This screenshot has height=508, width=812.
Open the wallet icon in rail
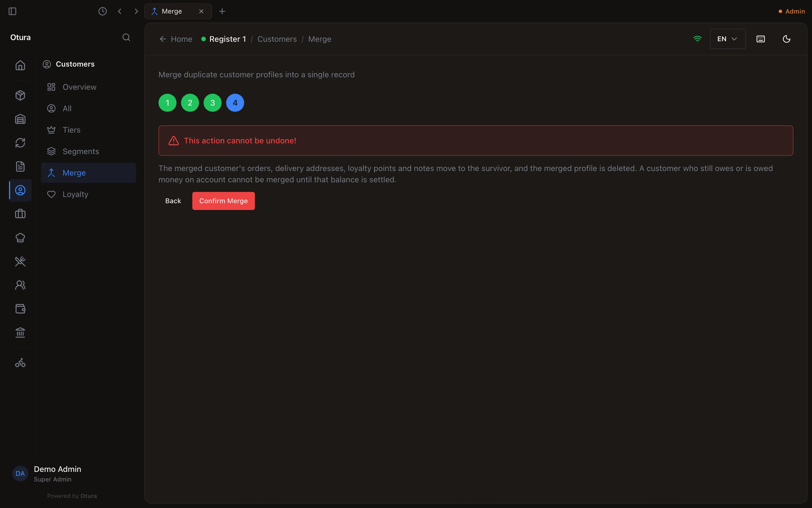coord(21,309)
